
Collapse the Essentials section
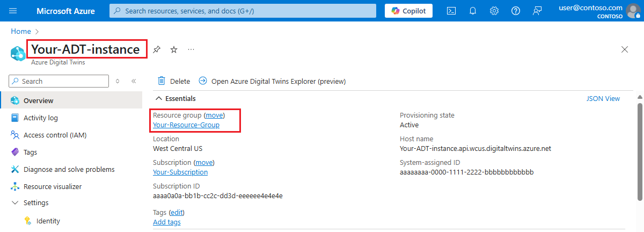pos(159,99)
